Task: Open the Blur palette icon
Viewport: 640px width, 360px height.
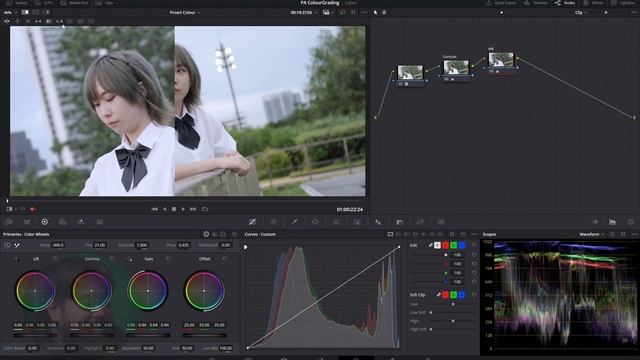Action: point(378,222)
